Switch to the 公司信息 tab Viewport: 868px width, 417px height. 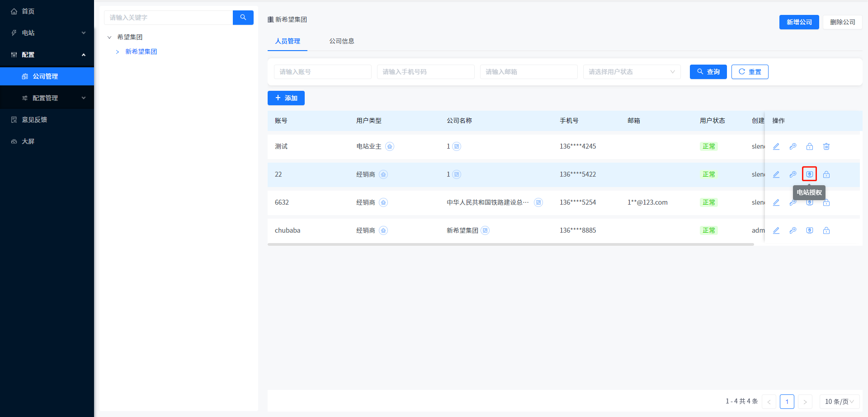[341, 41]
